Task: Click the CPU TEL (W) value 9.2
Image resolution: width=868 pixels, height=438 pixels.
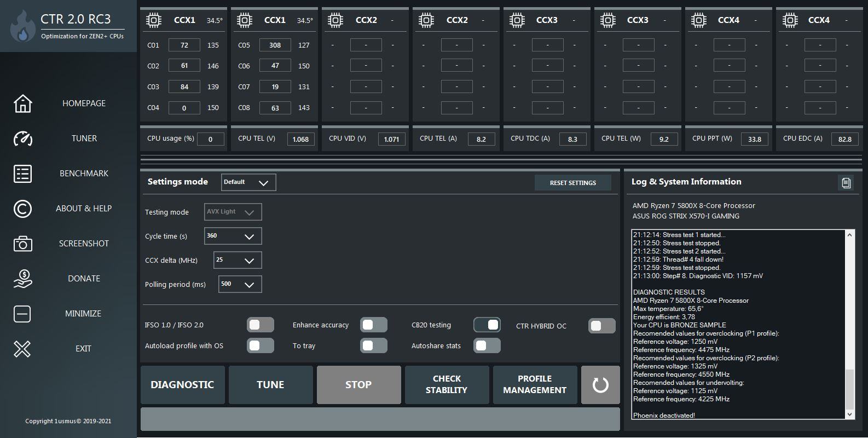Action: [664, 139]
